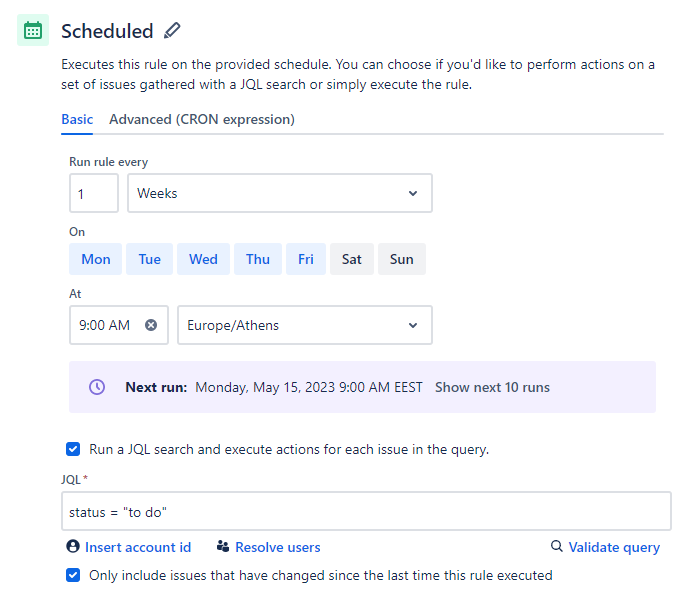
Task: Show next 10 runs
Action: pyautogui.click(x=492, y=387)
